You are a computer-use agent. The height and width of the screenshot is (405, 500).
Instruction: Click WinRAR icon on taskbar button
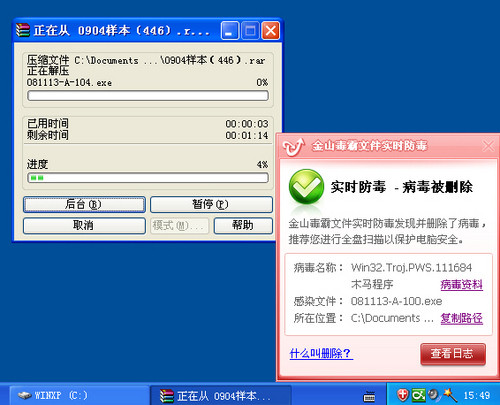pyautogui.click(x=166, y=396)
